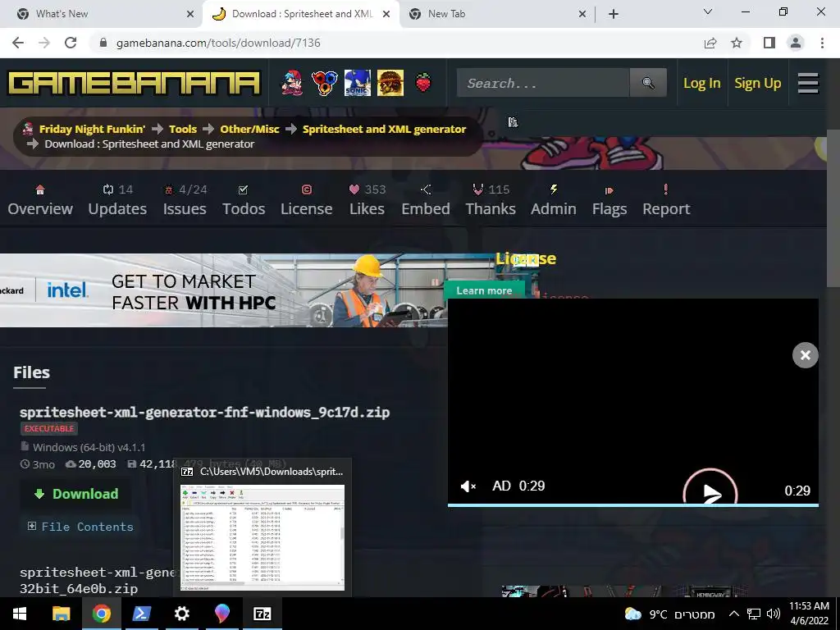840x630 pixels.
Task: Open PowerShell from the taskbar
Action: (141, 614)
